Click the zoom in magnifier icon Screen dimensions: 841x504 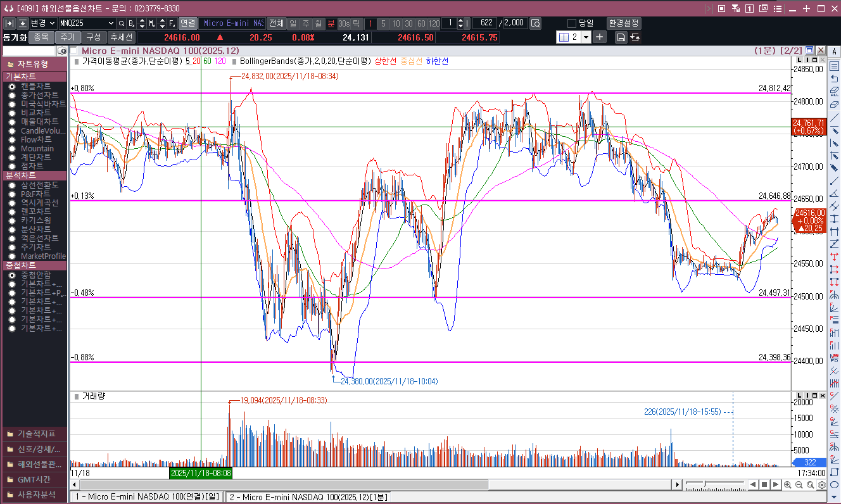click(787, 484)
